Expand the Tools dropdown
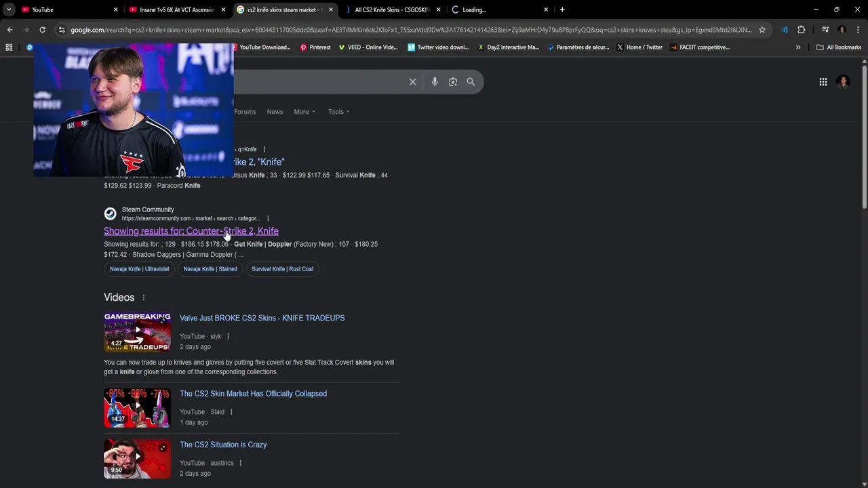The image size is (868, 488). point(339,112)
